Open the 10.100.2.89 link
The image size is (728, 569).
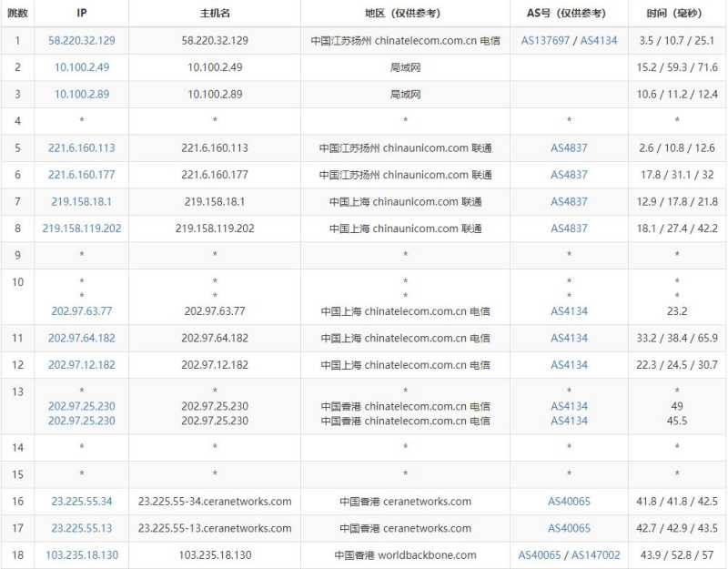[82, 94]
